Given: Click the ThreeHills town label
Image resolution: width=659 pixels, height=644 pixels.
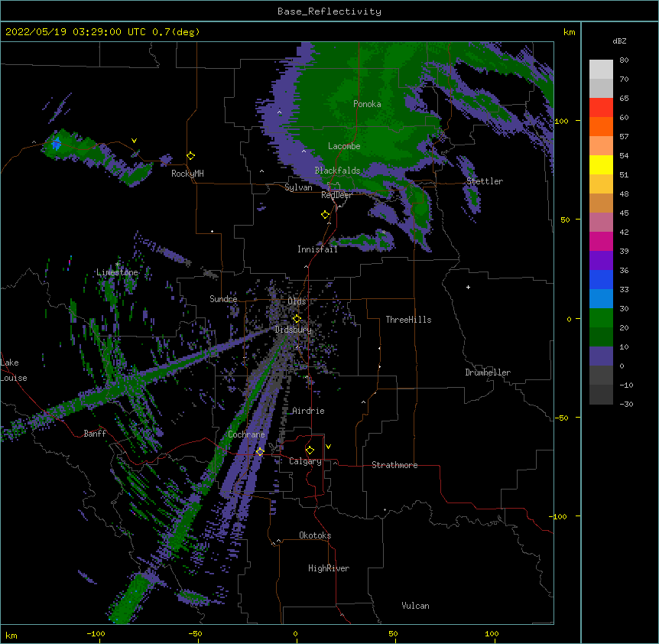Looking at the screenshot, I should tap(408, 320).
